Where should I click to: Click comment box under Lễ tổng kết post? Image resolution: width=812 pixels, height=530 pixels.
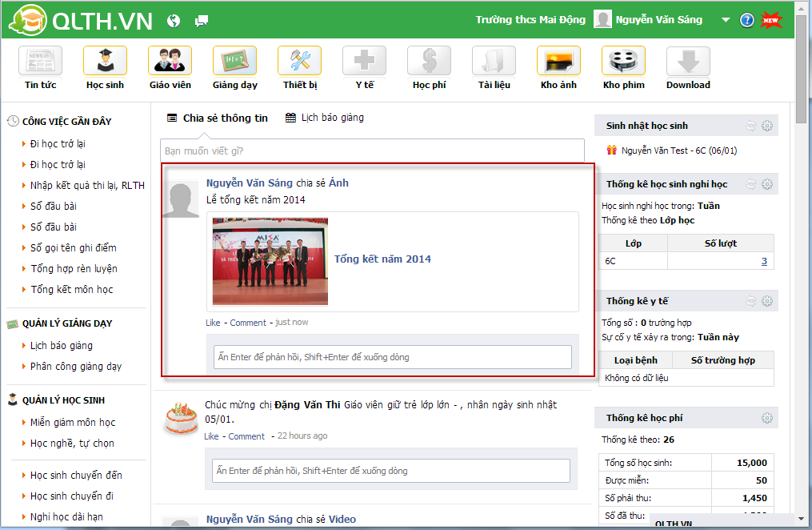[x=393, y=357]
